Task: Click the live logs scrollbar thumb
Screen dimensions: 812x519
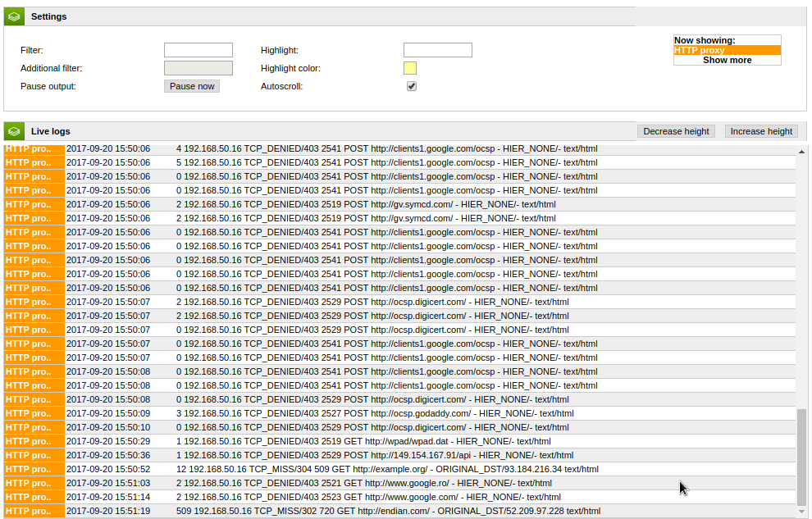Action: [x=801, y=457]
